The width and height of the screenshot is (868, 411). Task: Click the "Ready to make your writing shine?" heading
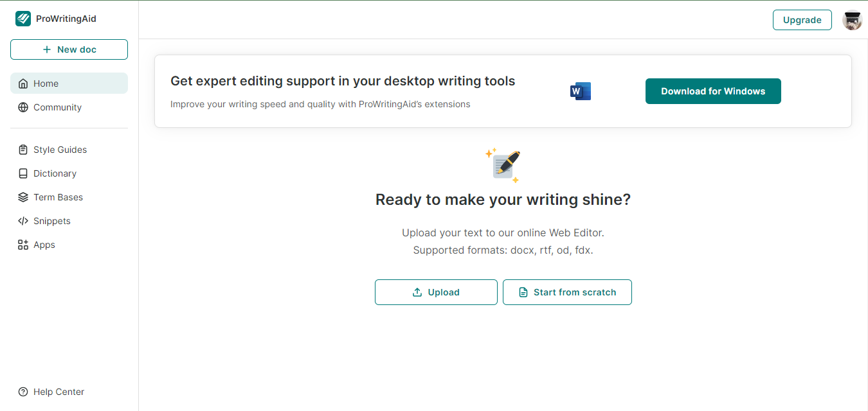click(503, 200)
